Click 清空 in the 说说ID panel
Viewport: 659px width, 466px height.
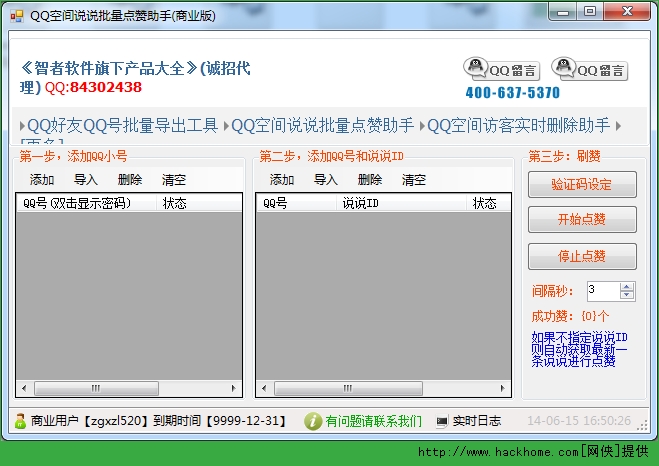click(x=414, y=180)
